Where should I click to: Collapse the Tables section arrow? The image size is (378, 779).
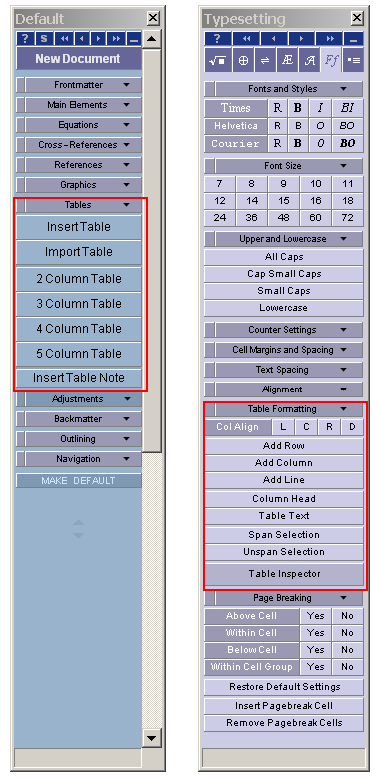coord(127,205)
